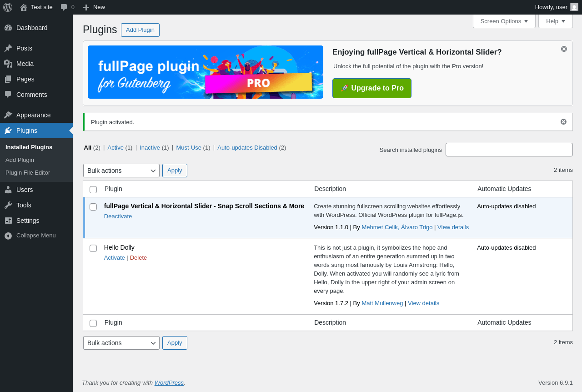
Task: Go to Posts in the sidebar
Action: tap(36, 48)
